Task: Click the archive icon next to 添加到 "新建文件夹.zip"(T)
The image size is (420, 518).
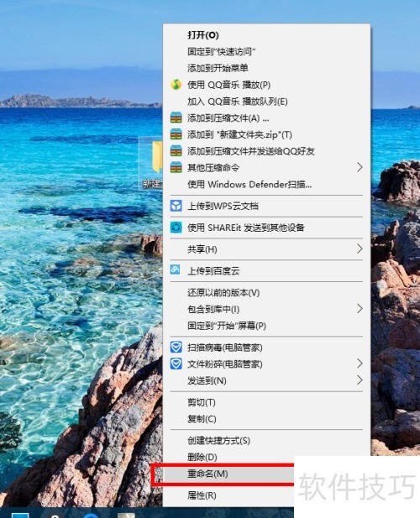Action: tap(176, 134)
